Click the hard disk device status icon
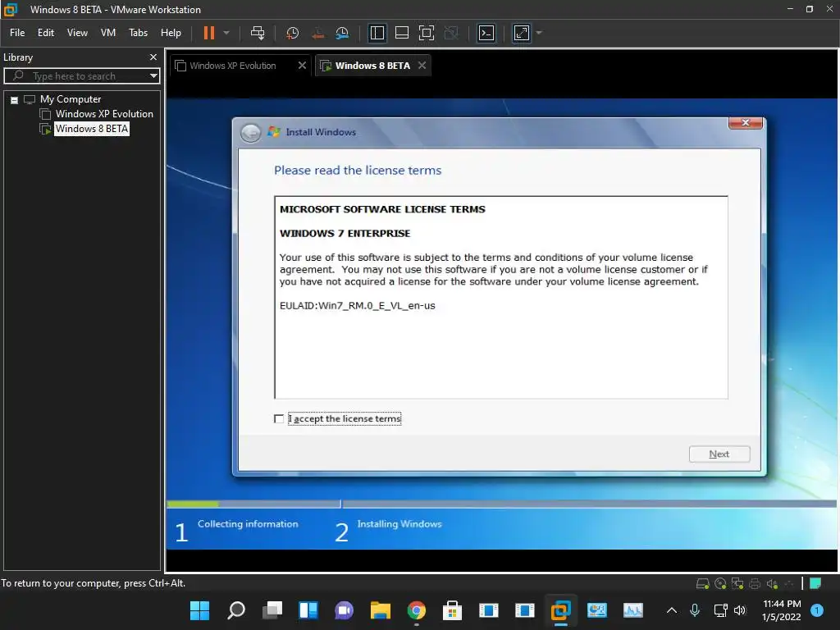 [702, 584]
